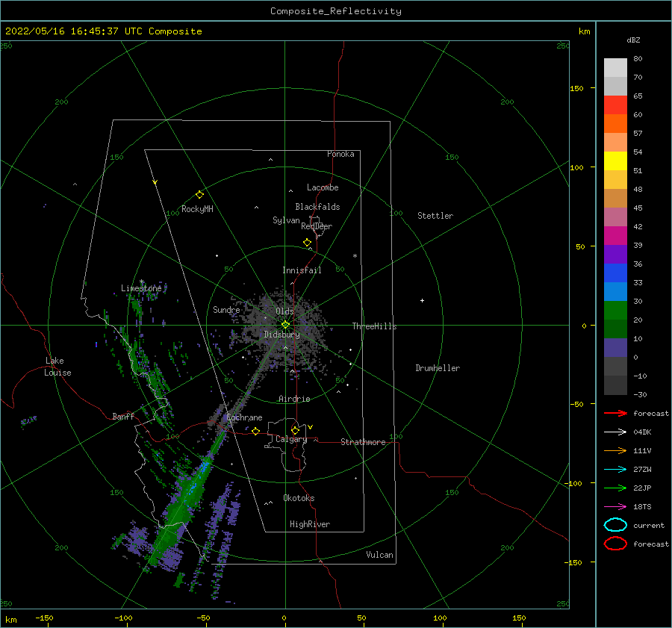Click the white 04DK arrow legend icon
672x628 pixels.
tap(615, 432)
